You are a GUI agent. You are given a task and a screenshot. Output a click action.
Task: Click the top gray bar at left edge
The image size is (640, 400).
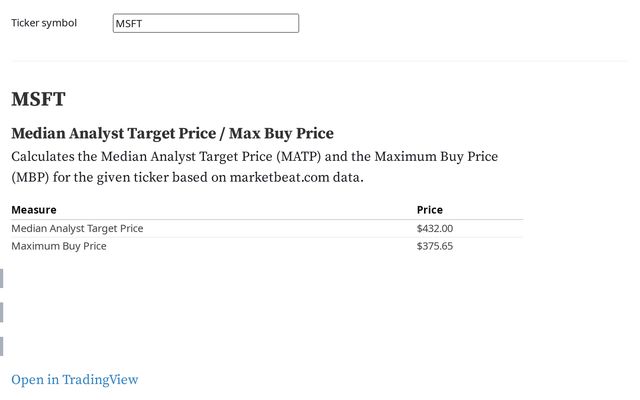point(2,278)
